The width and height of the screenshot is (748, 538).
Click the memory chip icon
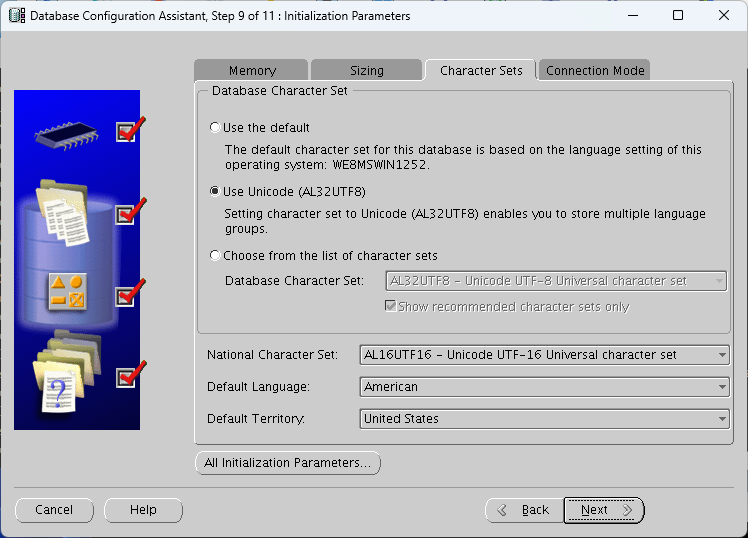click(66, 134)
